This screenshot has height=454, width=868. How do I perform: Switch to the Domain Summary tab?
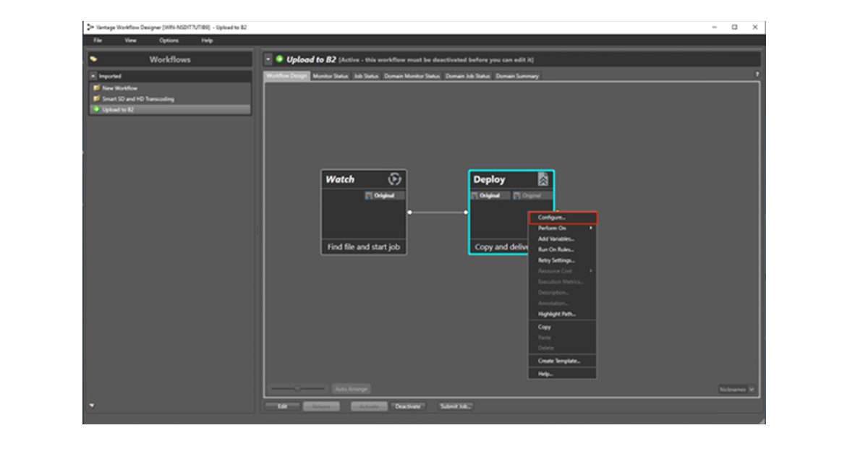[x=516, y=76]
